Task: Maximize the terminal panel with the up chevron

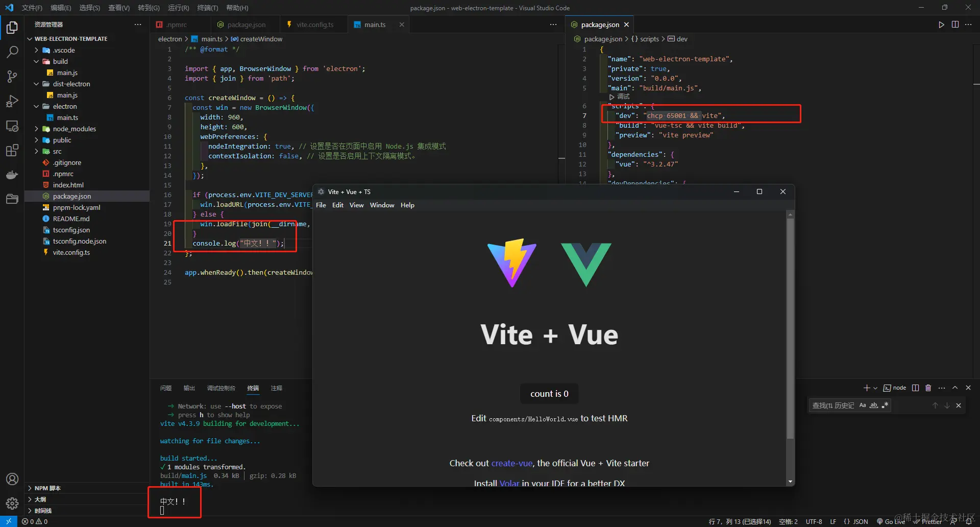Action: [955, 388]
